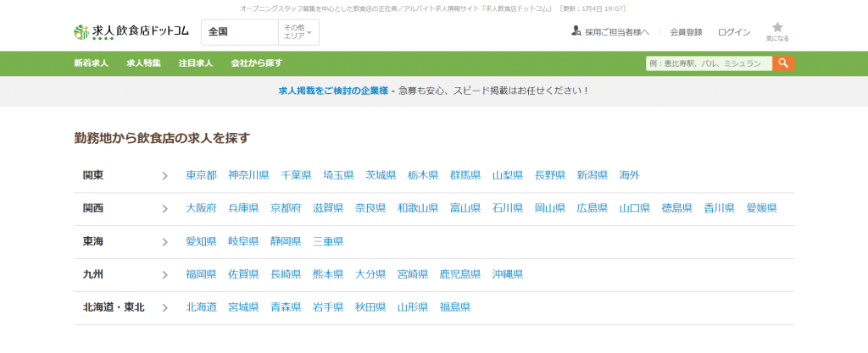
Task: Go to 求人特集 in the navigation bar
Action: 143,63
